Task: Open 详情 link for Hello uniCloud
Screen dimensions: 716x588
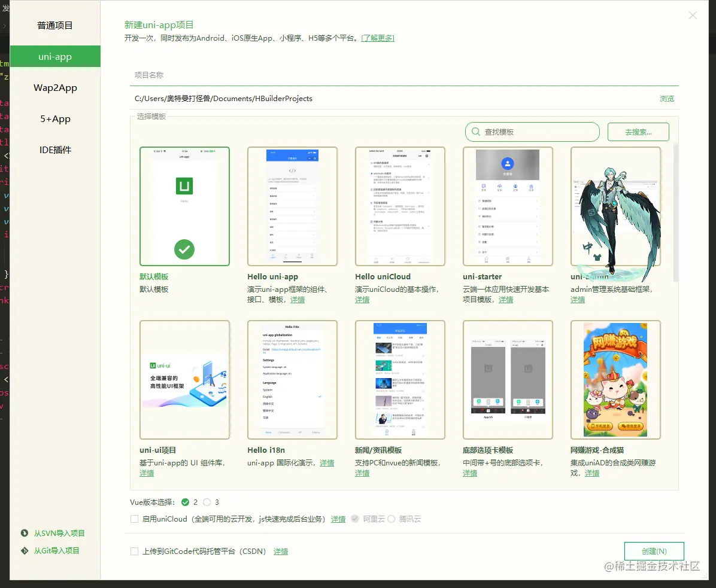Action: point(362,300)
